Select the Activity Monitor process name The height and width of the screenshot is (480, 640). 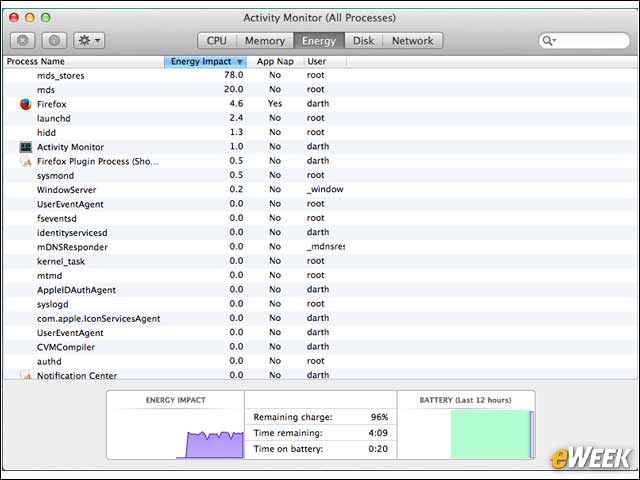click(70, 147)
